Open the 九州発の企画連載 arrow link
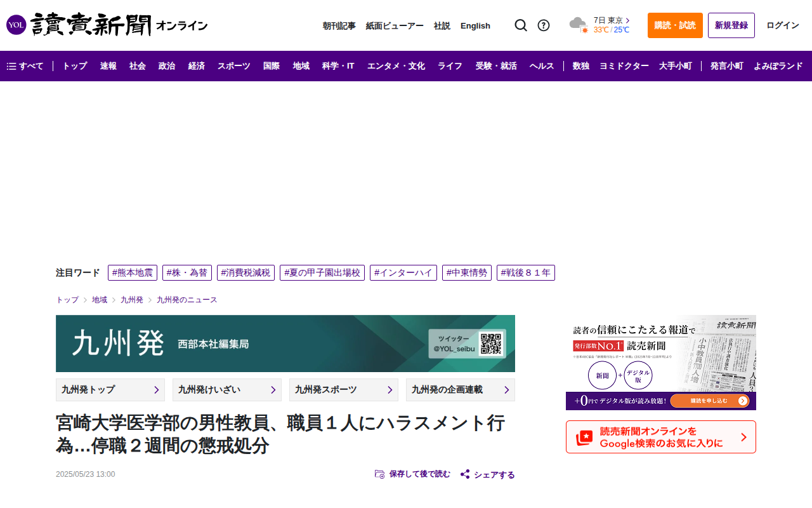The image size is (812, 508). point(461,390)
